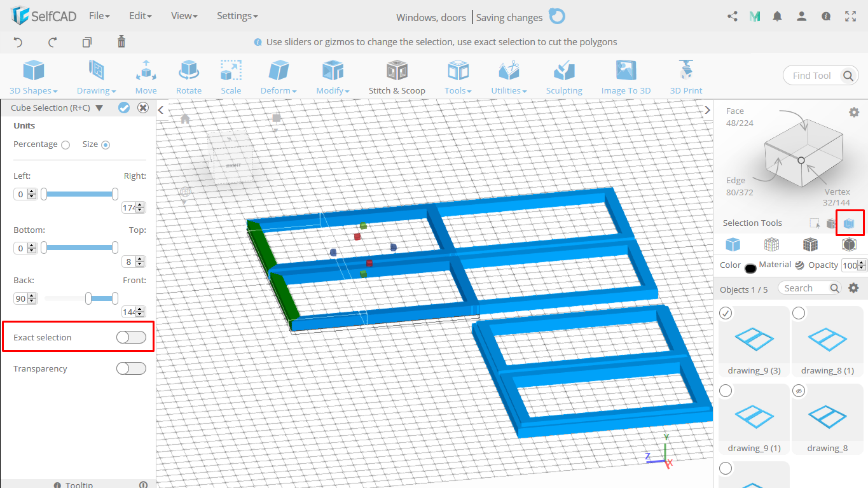Image resolution: width=868 pixels, height=488 pixels.
Task: Open the Drawing dropdown
Action: (x=97, y=78)
